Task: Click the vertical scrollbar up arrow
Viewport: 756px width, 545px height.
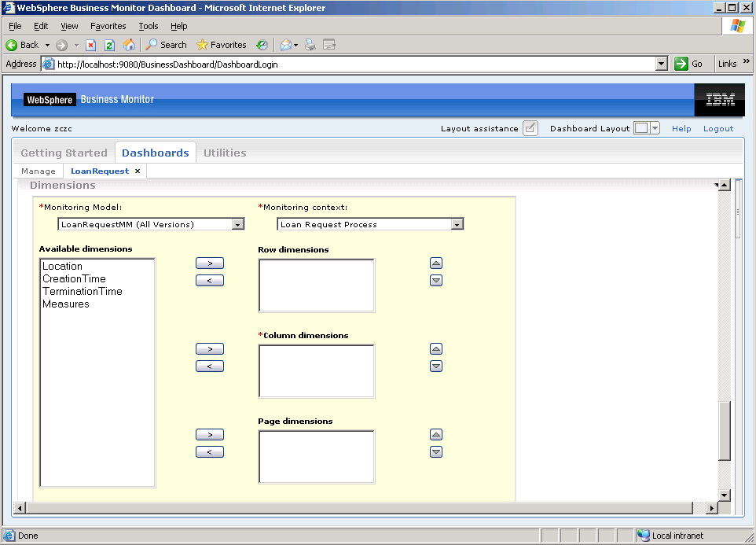Action: pos(725,185)
